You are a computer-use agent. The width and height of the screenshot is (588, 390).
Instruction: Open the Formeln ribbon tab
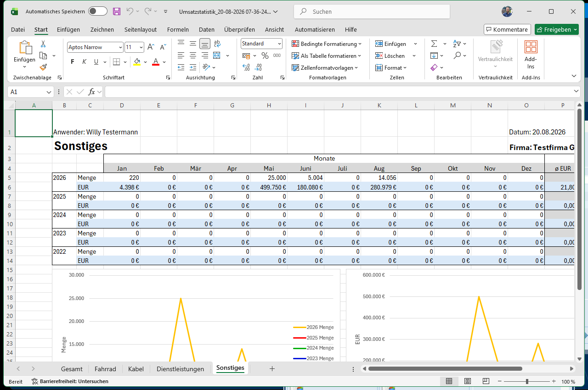tap(178, 29)
